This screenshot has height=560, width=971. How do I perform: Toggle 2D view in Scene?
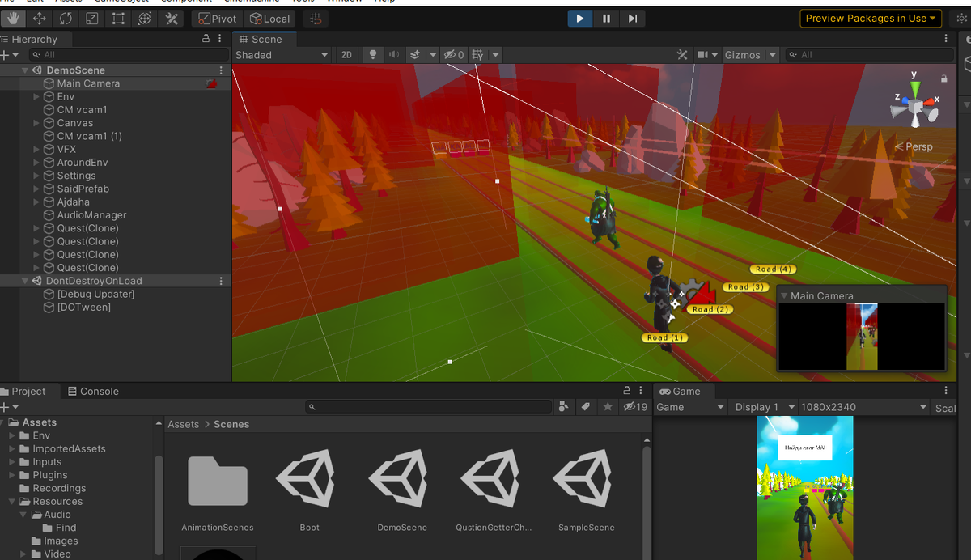pyautogui.click(x=346, y=55)
